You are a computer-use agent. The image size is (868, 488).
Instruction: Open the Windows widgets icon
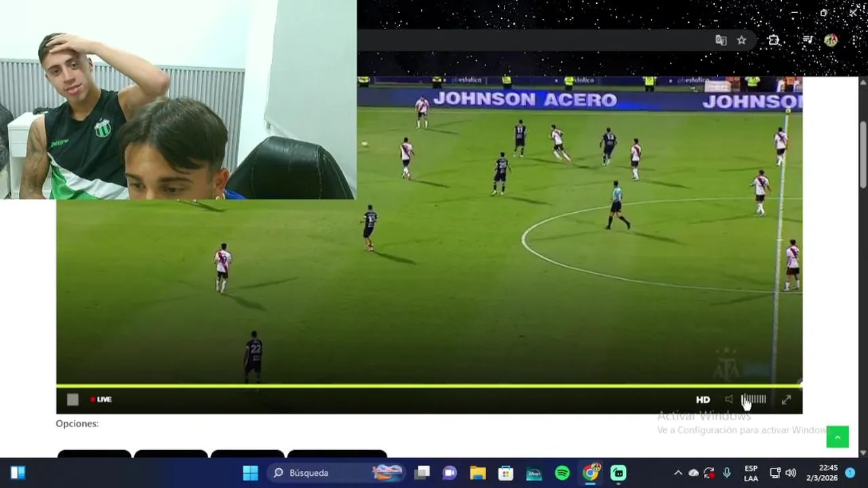18,473
